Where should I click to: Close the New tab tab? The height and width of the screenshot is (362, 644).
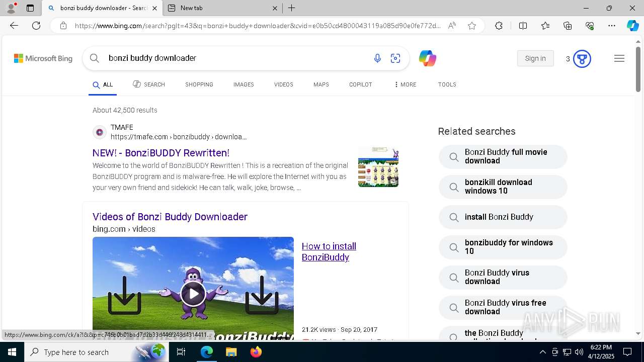click(275, 8)
